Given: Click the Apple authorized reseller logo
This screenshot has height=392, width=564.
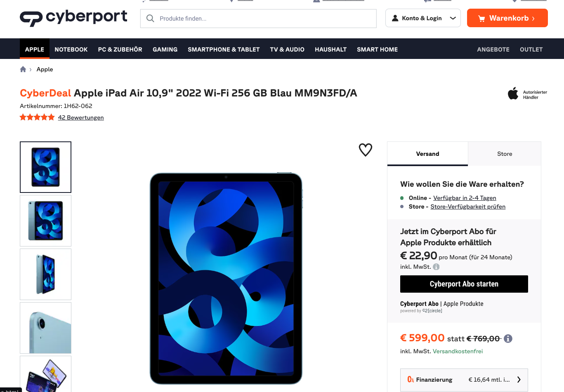Looking at the screenshot, I should [x=528, y=94].
